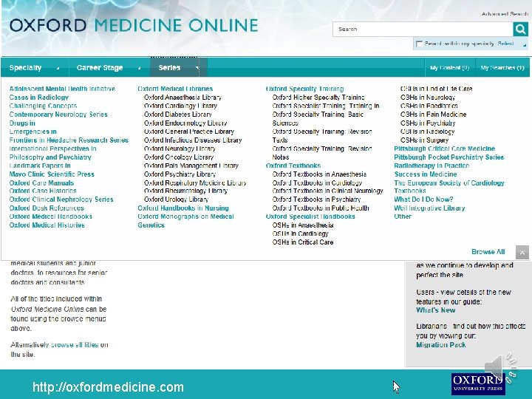Select Adolescent Mental Health Initiative series
The image size is (532, 399).
(x=62, y=89)
